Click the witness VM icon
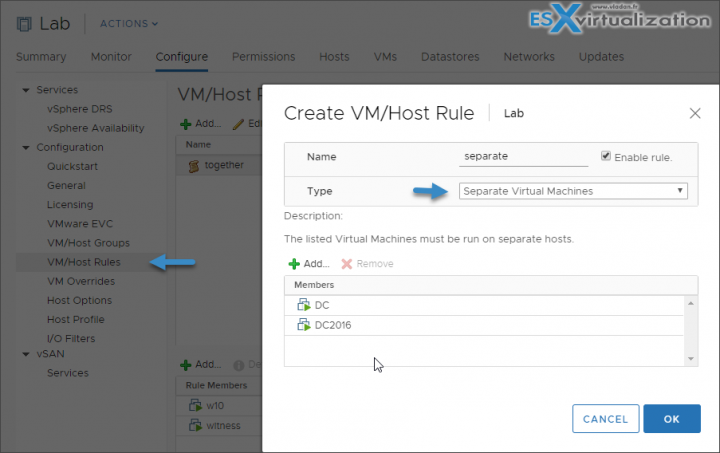720x453 pixels. 194,425
